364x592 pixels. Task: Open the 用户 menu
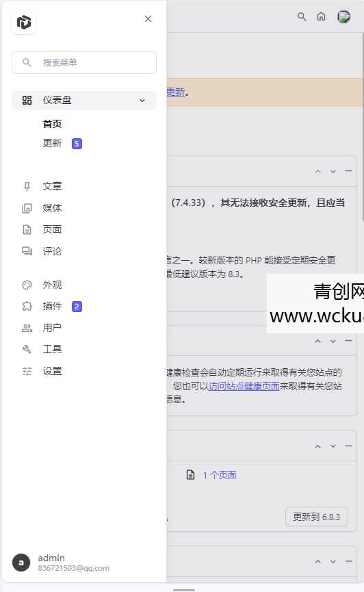pyautogui.click(x=52, y=328)
